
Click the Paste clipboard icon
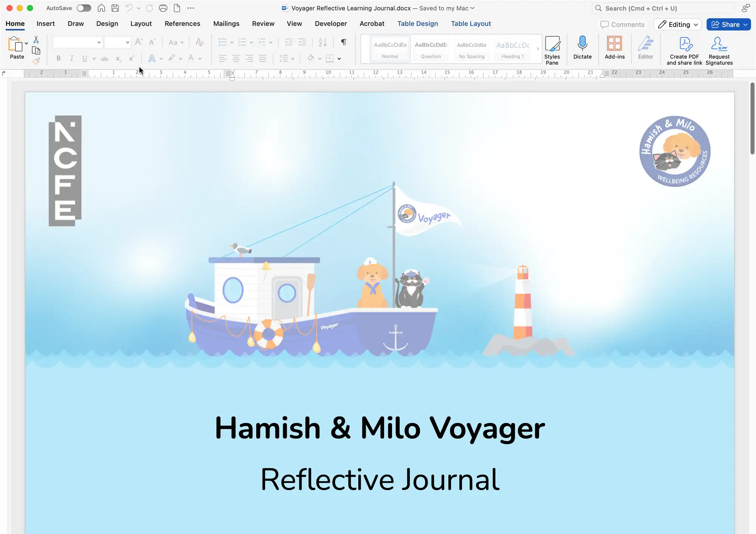(15, 44)
